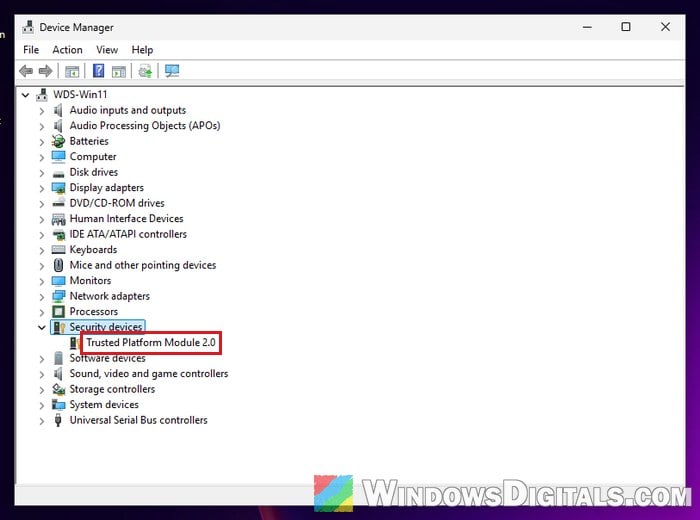The width and height of the screenshot is (700, 520).
Task: Select the WDS-Win11 computer name
Action: pyautogui.click(x=80, y=95)
